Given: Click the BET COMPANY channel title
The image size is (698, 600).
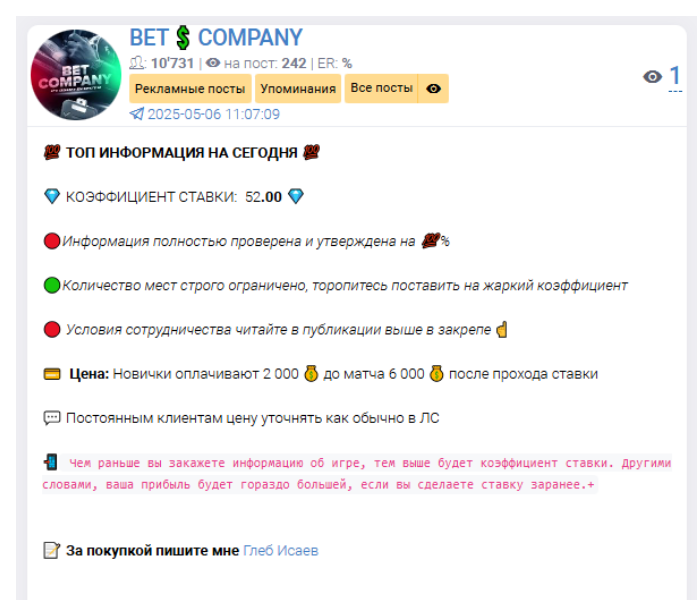Looking at the screenshot, I should 216,37.
